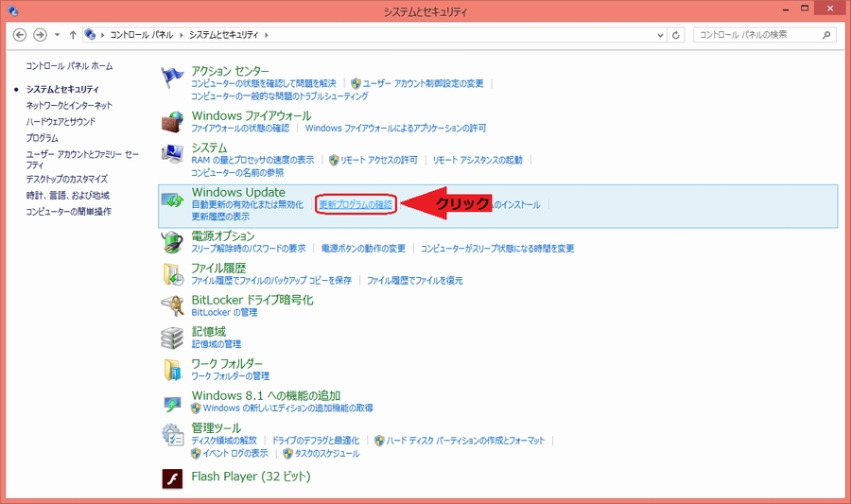The height and width of the screenshot is (504, 851).
Task: Click ファイアウォールの状態の確認 link
Action: pyautogui.click(x=240, y=128)
